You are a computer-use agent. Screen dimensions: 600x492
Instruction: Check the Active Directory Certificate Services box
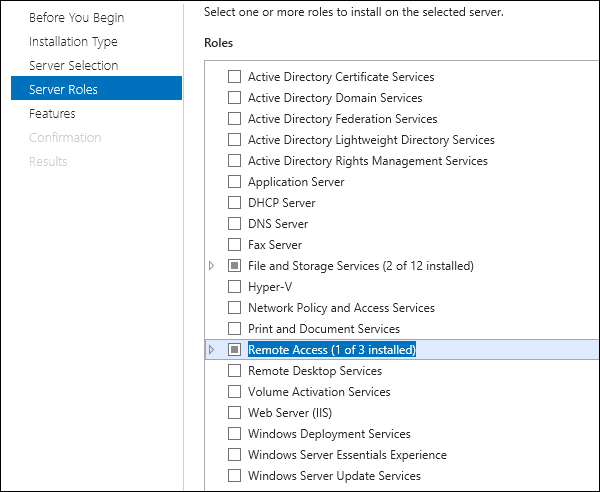235,77
